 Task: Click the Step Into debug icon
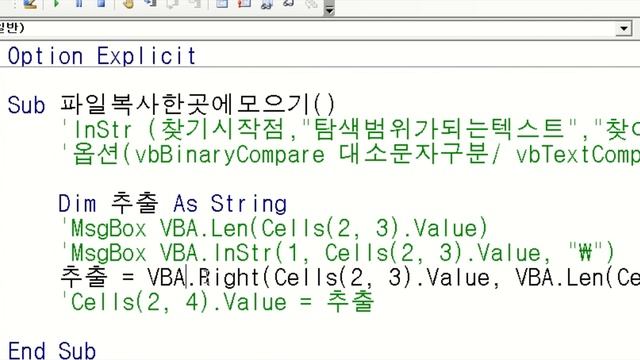click(151, 3)
